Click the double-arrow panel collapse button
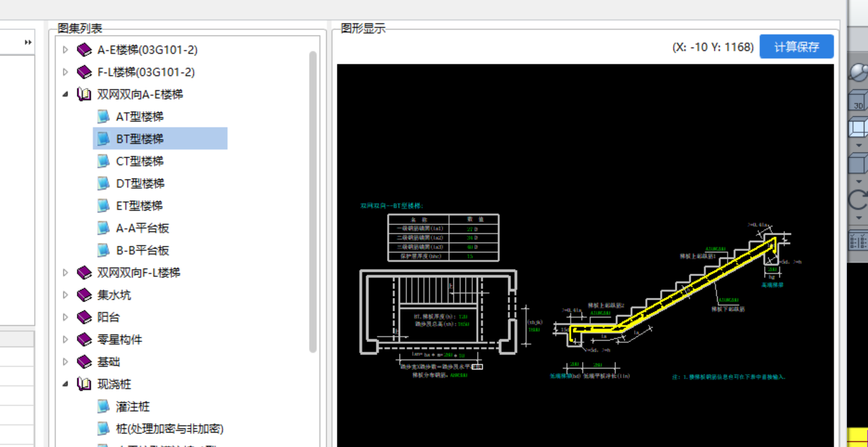This screenshot has height=447, width=868. (x=28, y=42)
